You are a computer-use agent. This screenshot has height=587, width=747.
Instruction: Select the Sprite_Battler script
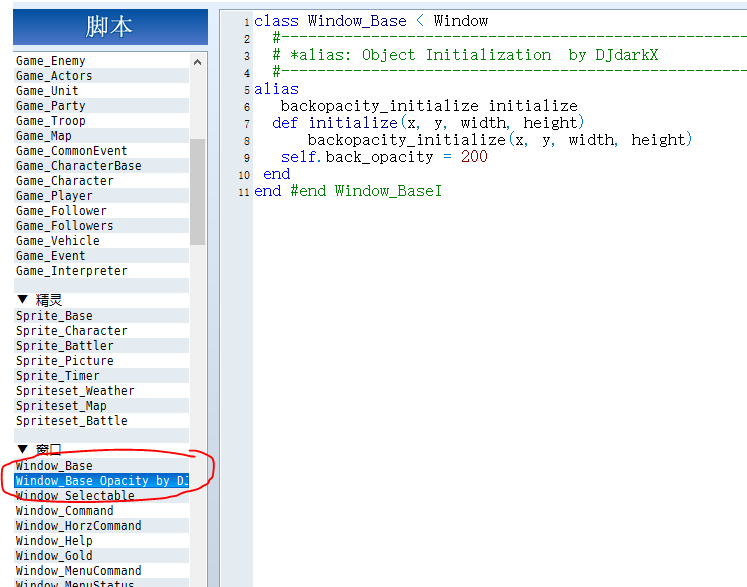(x=101, y=345)
